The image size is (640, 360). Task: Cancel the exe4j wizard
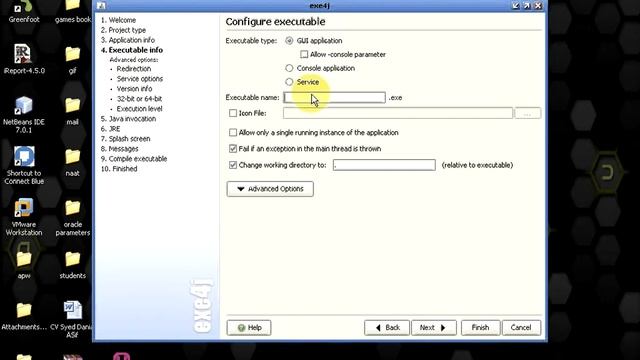[521, 328]
